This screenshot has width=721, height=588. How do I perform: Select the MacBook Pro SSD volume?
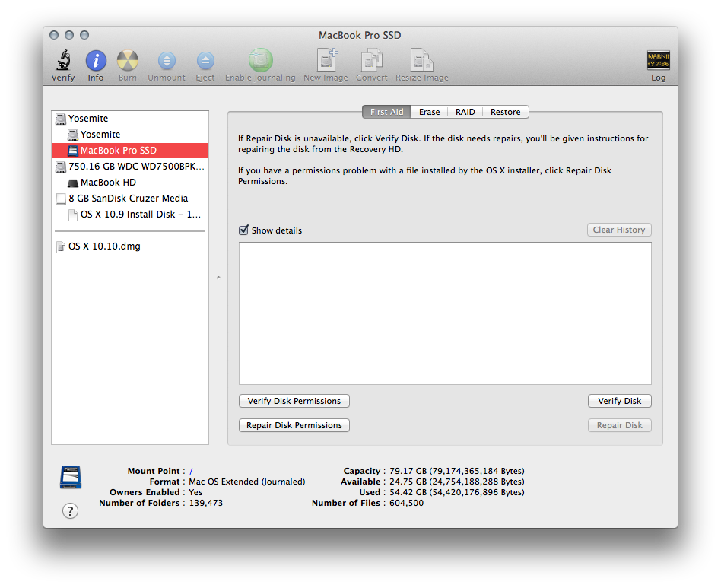pyautogui.click(x=129, y=151)
